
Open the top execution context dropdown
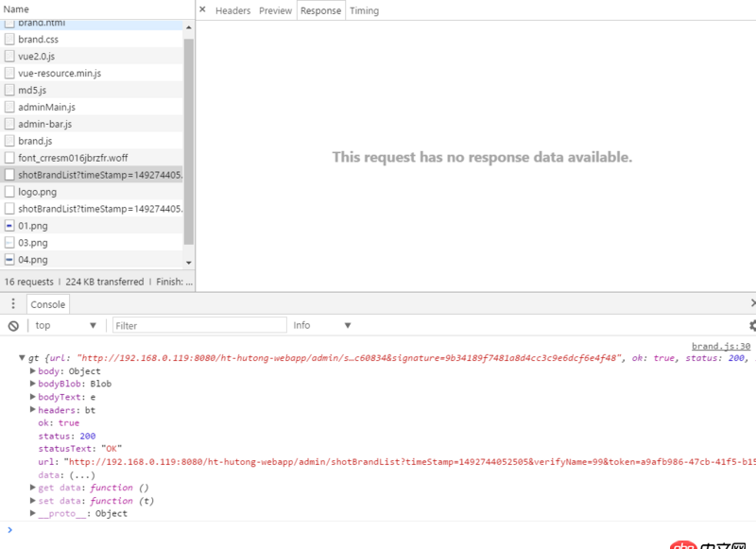[x=65, y=325]
